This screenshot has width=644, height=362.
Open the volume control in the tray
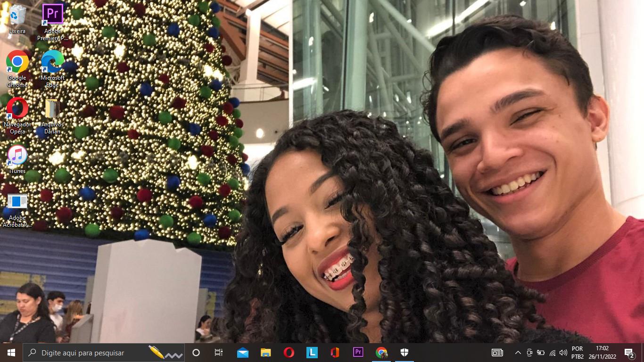click(563, 353)
